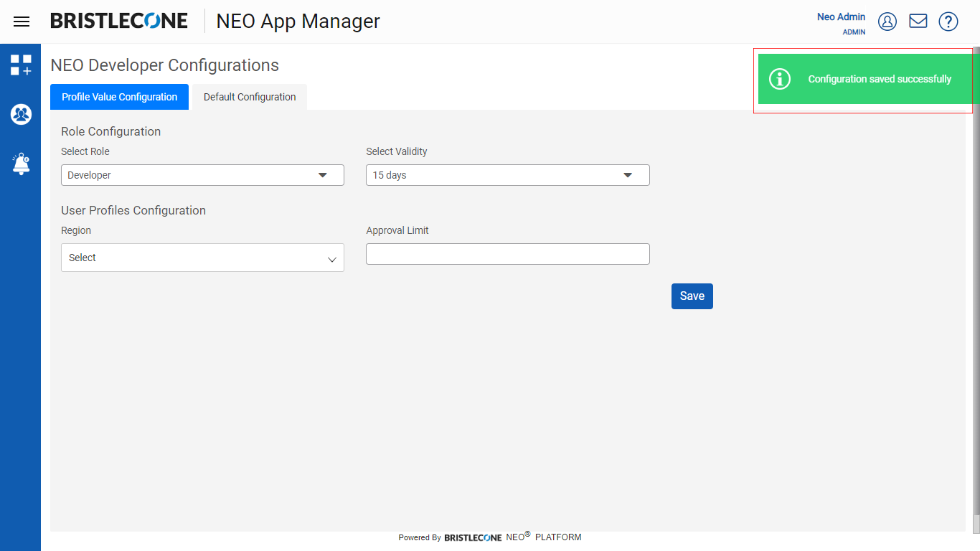Image resolution: width=980 pixels, height=551 pixels.
Task: Switch to Default Configuration tab
Action: 250,97
